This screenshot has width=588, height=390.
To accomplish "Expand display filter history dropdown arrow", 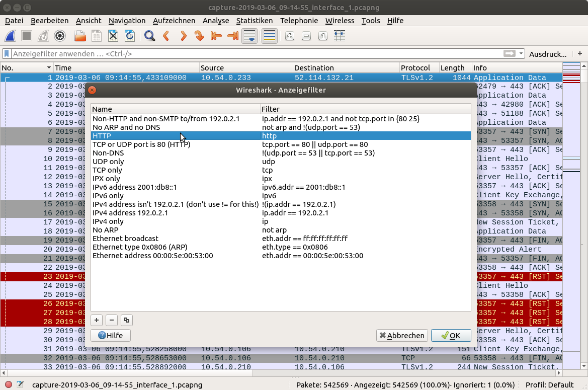I will coord(521,54).
